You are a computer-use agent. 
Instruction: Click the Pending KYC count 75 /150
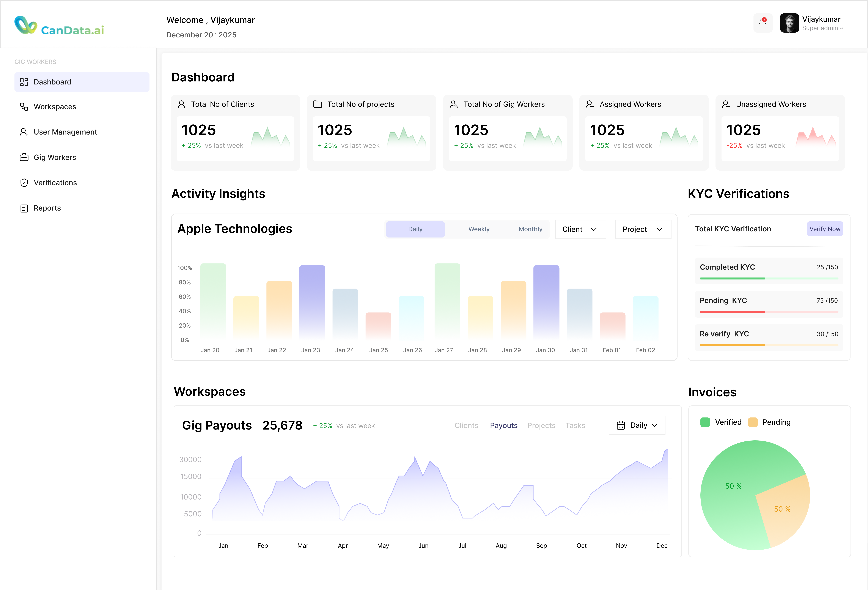(827, 301)
